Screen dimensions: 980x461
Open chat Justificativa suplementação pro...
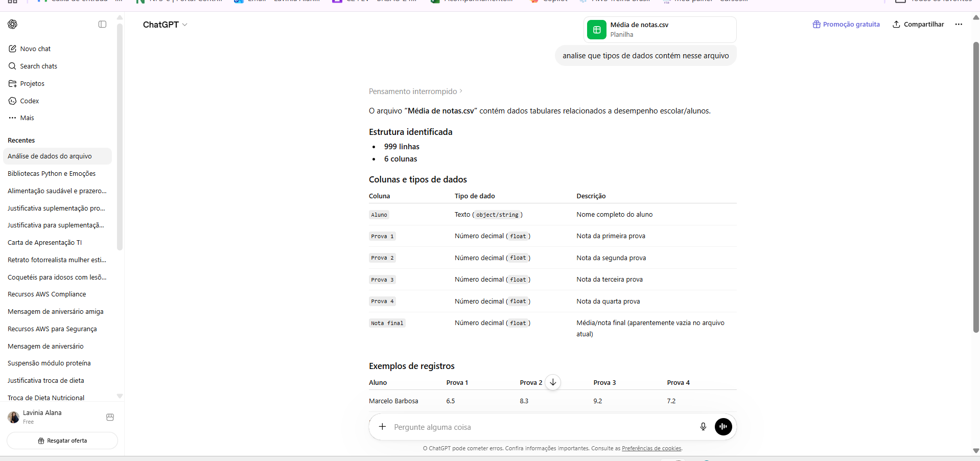(x=57, y=209)
